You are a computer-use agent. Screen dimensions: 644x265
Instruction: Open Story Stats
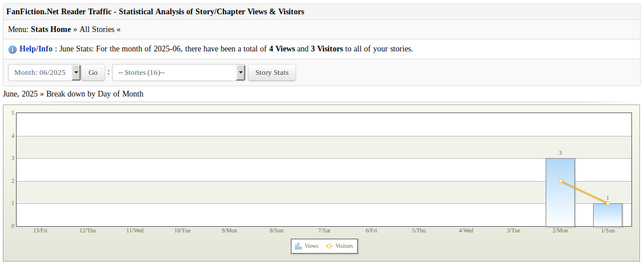[272, 73]
